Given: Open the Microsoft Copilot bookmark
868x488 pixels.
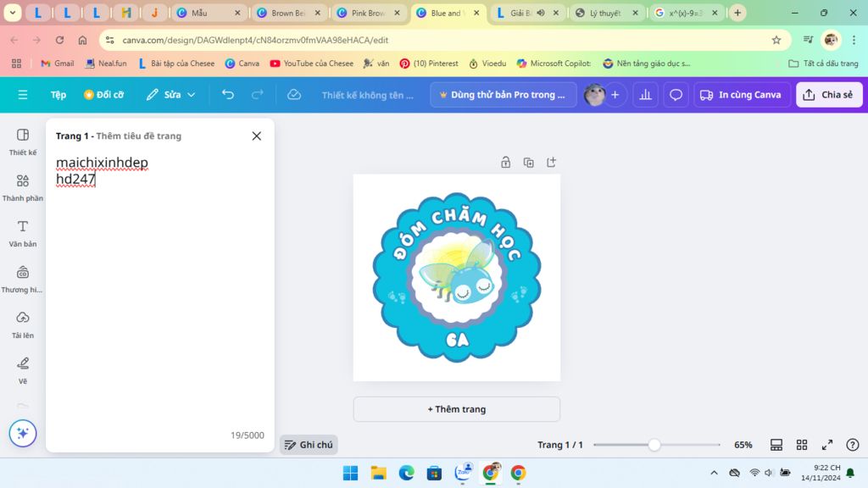Looking at the screenshot, I should (554, 64).
